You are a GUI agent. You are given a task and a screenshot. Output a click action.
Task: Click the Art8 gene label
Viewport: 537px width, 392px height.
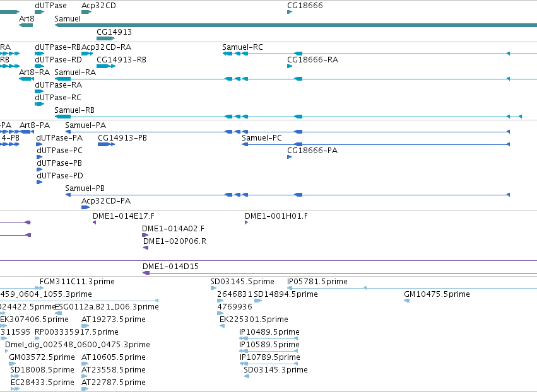coord(27,18)
